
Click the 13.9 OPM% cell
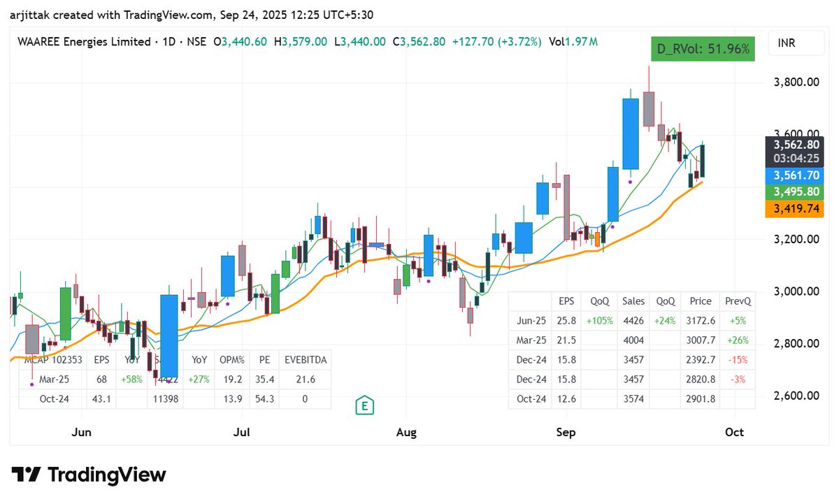[x=231, y=399]
